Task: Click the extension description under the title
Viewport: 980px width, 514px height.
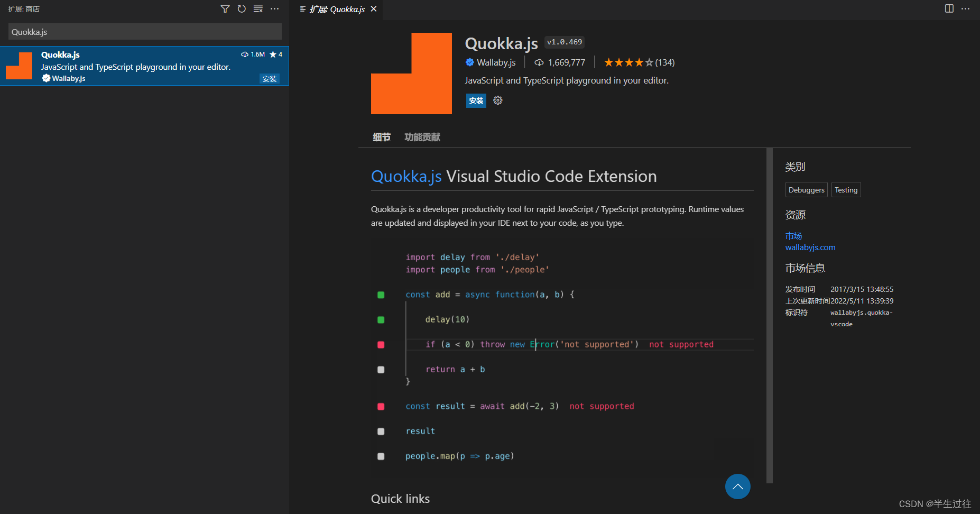Action: coord(567,80)
